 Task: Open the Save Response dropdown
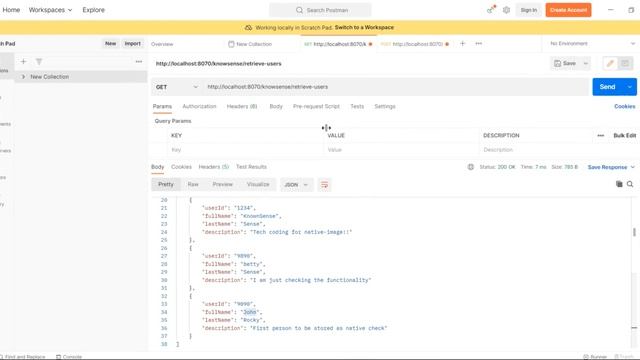point(611,167)
